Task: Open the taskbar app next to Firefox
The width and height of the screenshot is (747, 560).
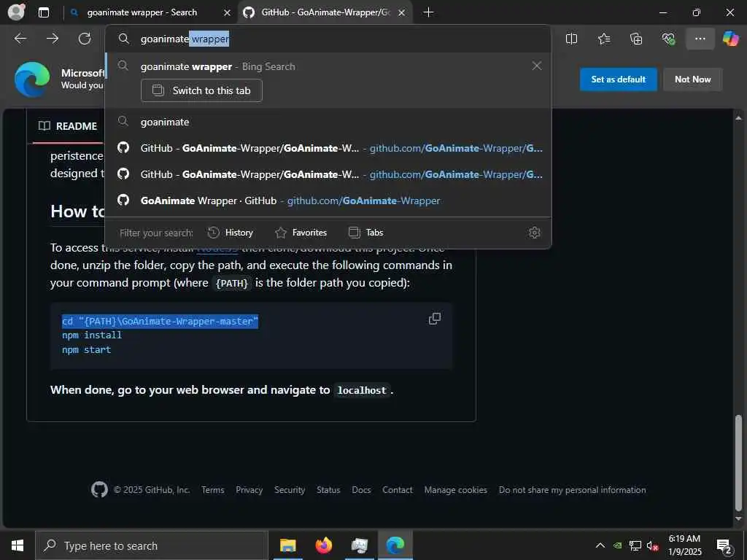Action: [359, 545]
